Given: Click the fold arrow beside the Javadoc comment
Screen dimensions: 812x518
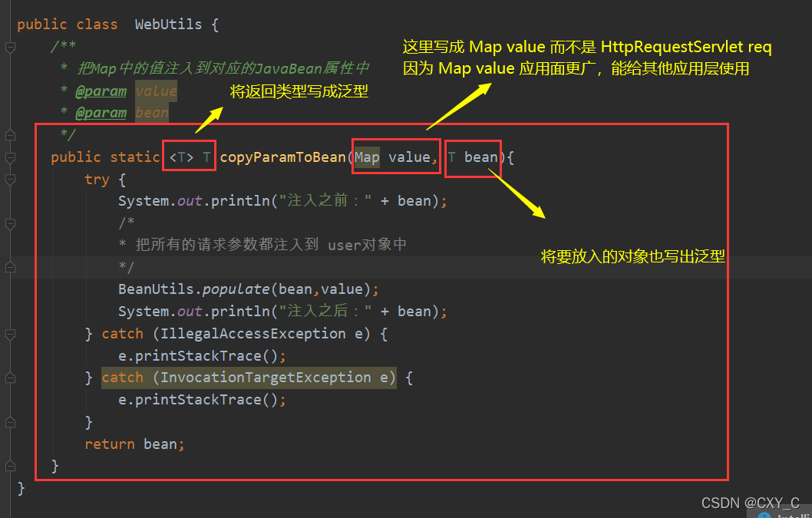Looking at the screenshot, I should 8,46.
